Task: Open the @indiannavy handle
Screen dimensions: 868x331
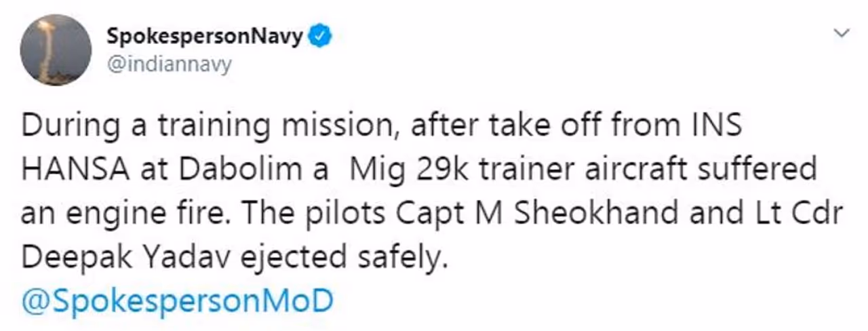Action: tap(169, 64)
